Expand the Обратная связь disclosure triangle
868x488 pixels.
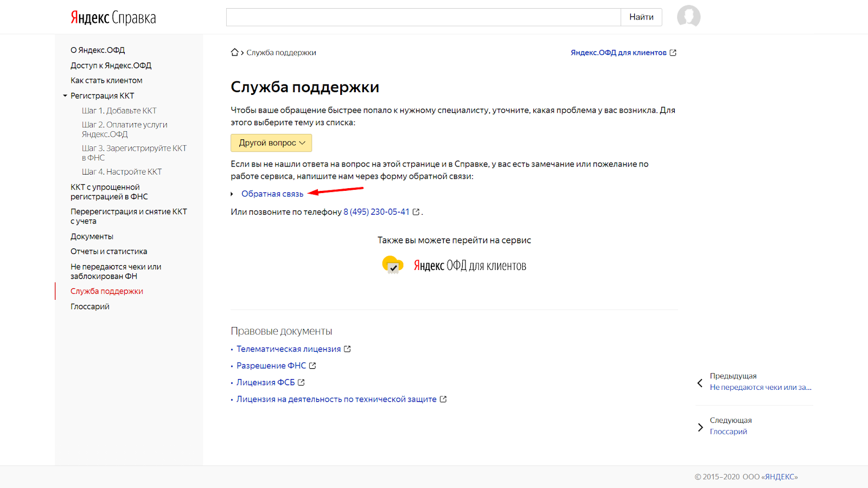232,194
